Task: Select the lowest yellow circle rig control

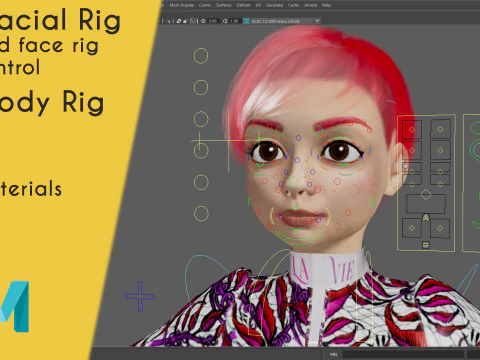Action: point(201,214)
